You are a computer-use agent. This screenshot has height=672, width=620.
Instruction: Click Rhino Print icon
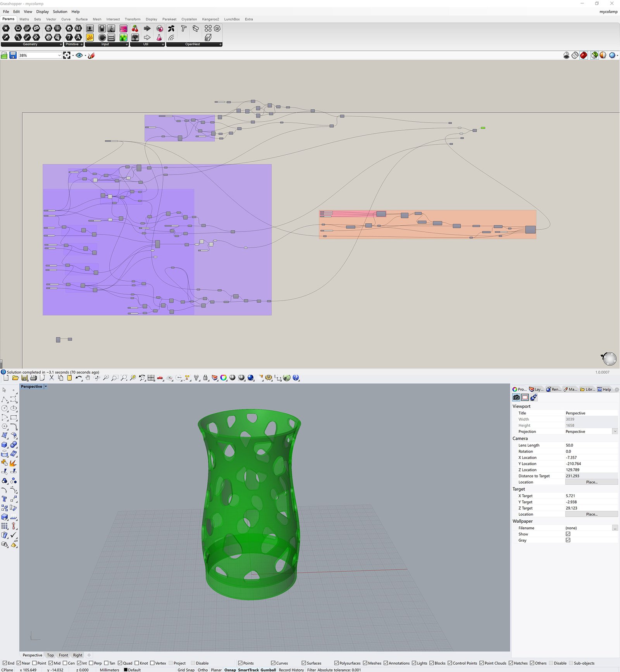click(33, 378)
